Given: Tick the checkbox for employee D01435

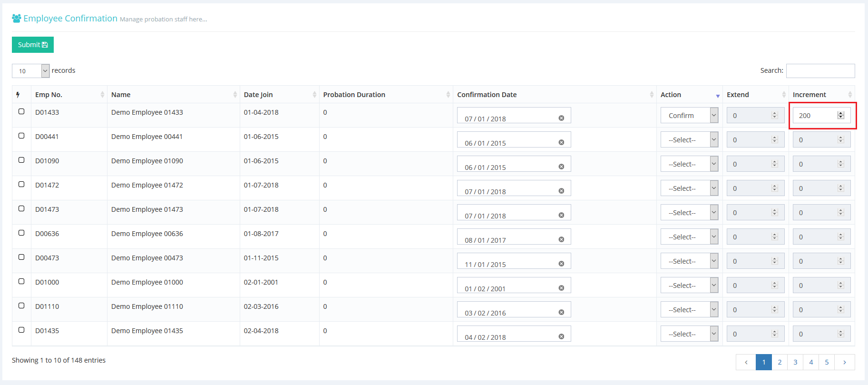Looking at the screenshot, I should click(x=21, y=330).
